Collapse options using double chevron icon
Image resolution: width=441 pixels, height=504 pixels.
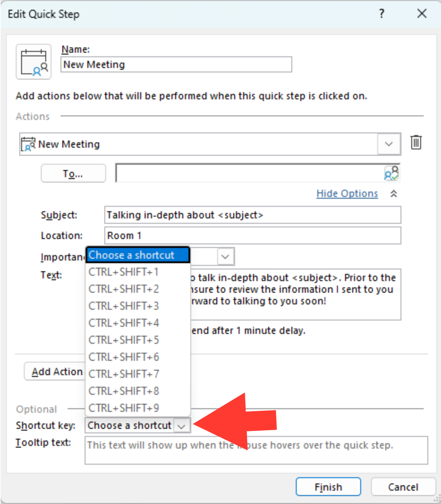tap(394, 194)
